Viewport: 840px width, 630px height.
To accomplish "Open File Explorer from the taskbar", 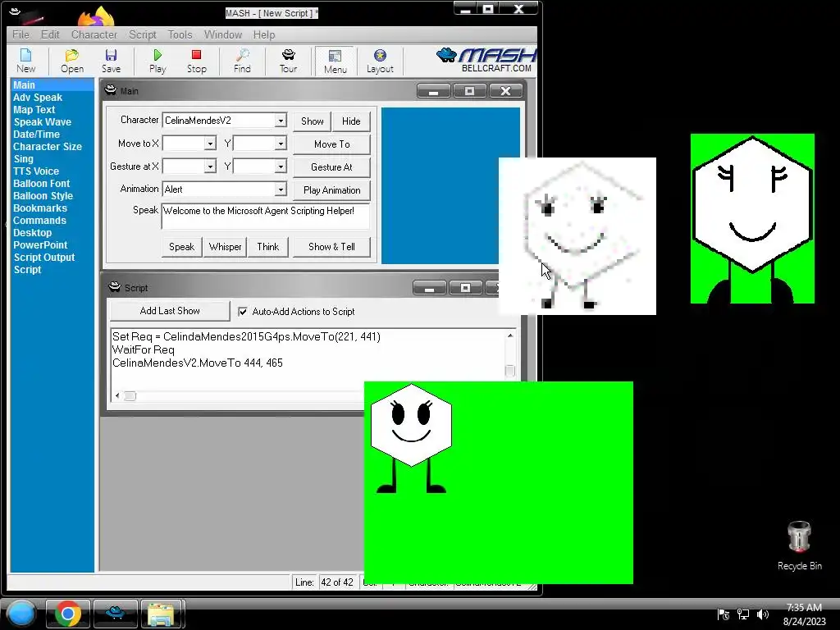I will 162,614.
